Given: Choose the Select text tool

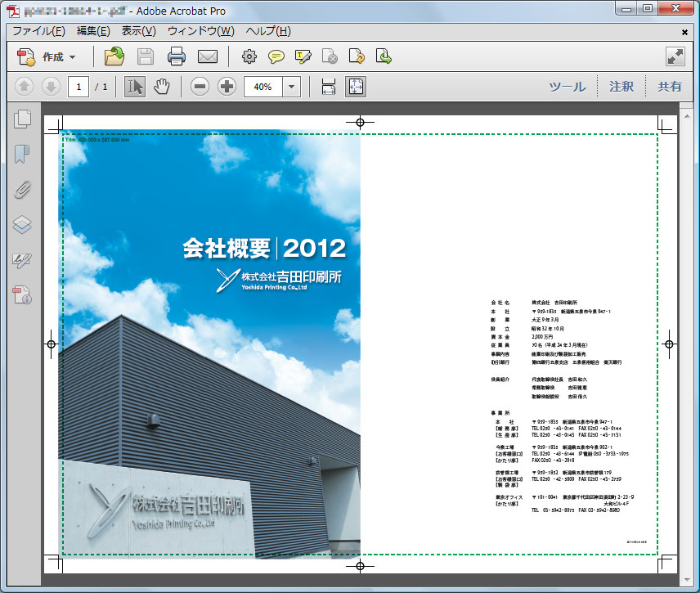Looking at the screenshot, I should (x=134, y=86).
